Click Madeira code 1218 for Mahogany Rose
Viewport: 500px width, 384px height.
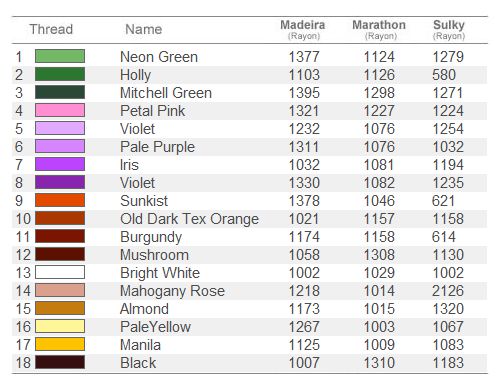tap(304, 291)
